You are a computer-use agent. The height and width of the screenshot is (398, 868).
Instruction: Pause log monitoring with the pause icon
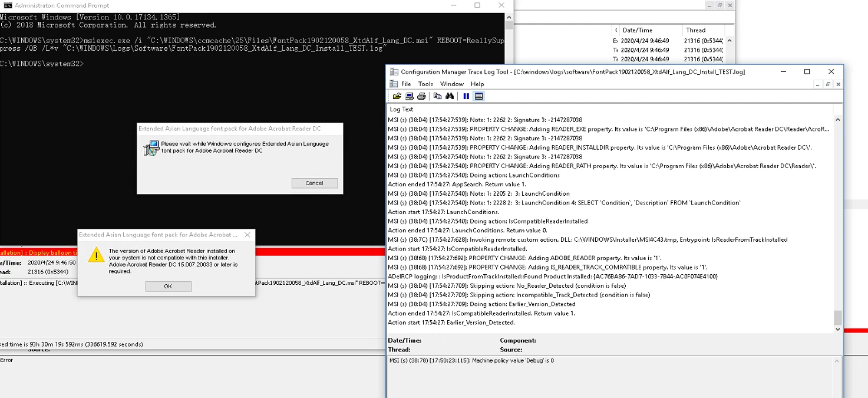(466, 96)
